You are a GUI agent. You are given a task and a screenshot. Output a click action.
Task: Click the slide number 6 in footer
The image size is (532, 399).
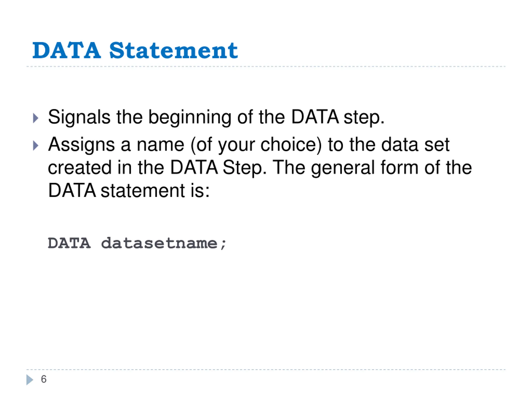tap(44, 379)
